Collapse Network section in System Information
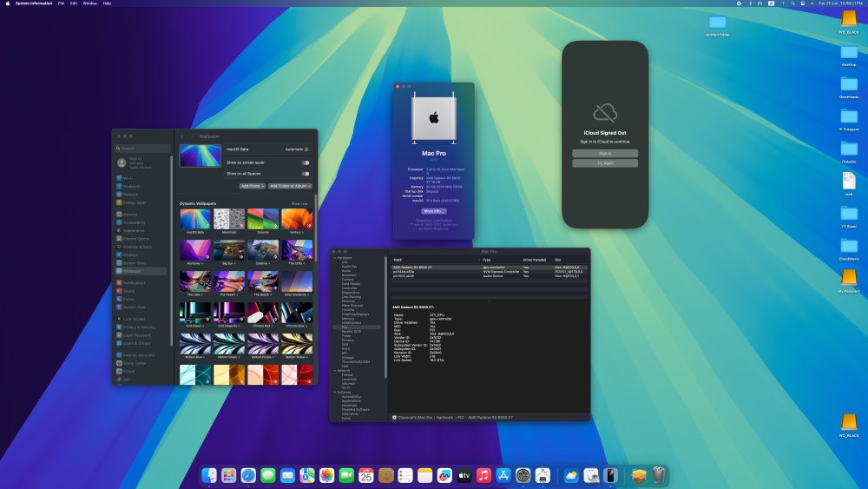Screen dimensions: 868x489 pyautogui.click(x=334, y=371)
